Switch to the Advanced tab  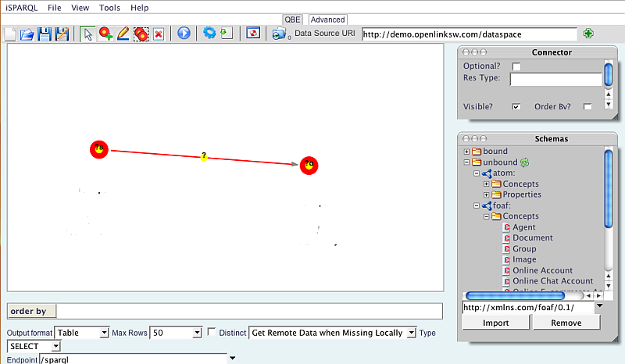[x=327, y=20]
